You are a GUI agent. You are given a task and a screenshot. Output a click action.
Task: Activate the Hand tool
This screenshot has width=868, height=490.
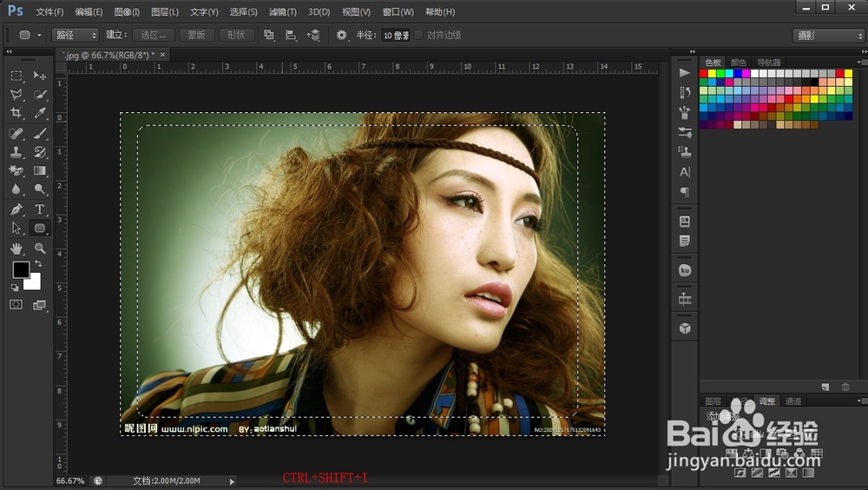(x=16, y=248)
